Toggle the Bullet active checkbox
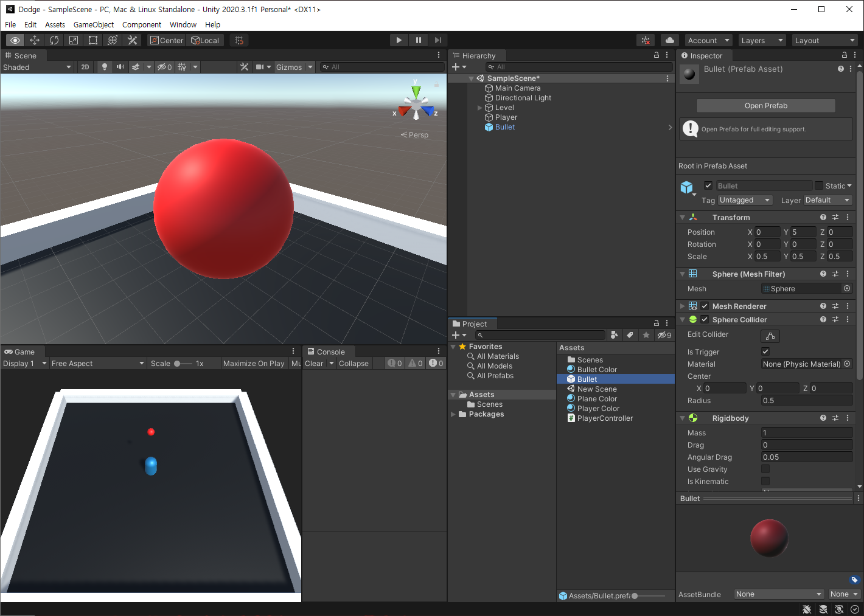Image resolution: width=864 pixels, height=616 pixels. coord(708,185)
